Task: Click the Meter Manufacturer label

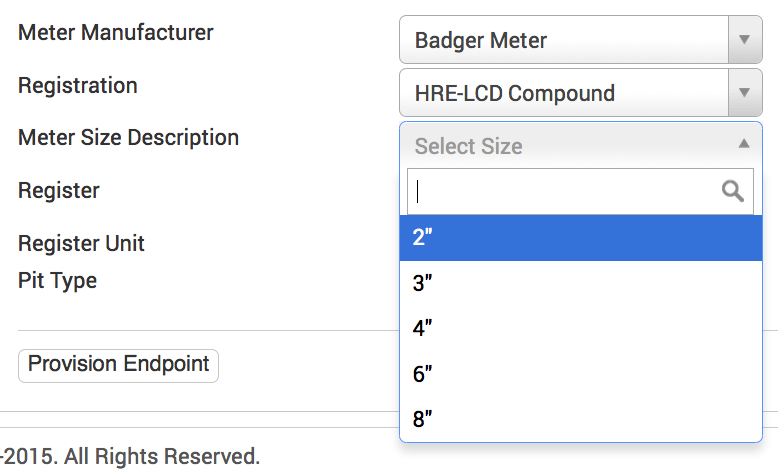Action: point(116,32)
